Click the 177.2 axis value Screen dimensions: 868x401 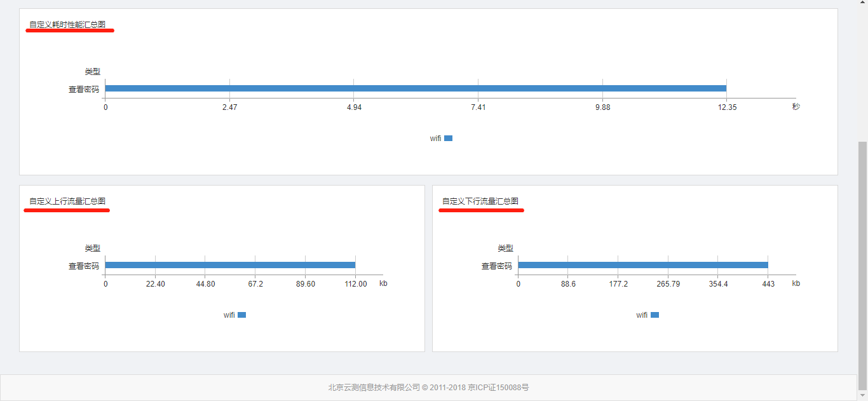(x=618, y=284)
